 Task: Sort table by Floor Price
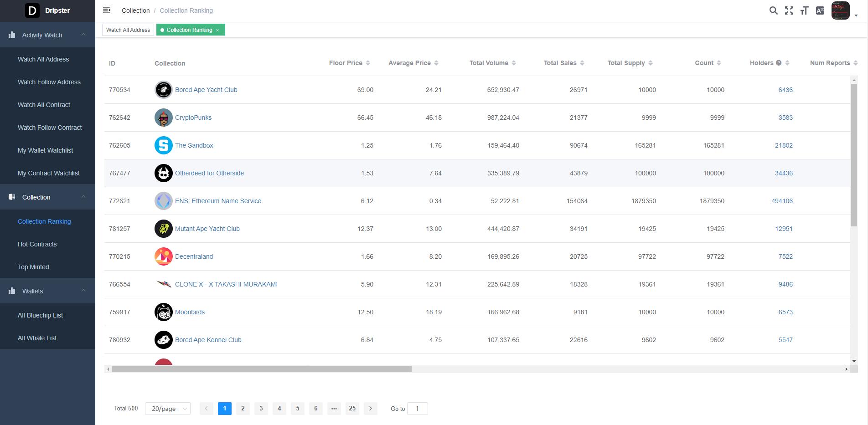point(368,63)
